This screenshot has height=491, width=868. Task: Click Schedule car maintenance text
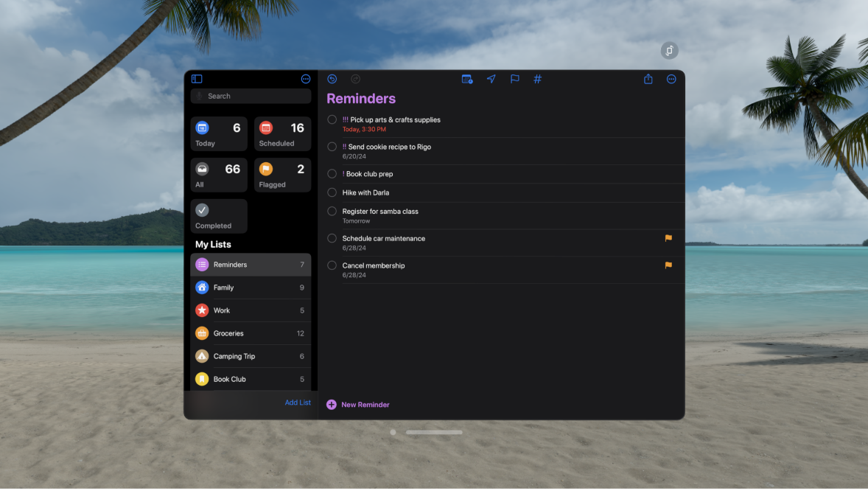pyautogui.click(x=384, y=238)
